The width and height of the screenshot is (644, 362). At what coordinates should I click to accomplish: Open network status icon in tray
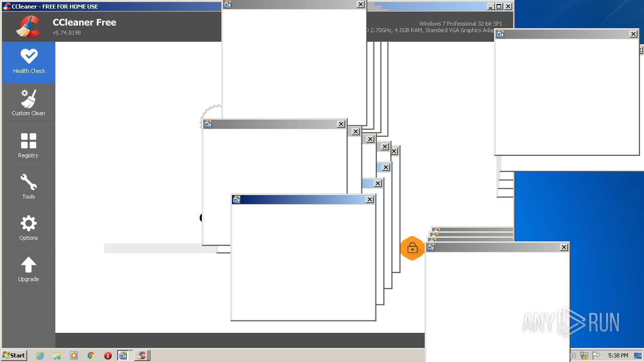click(584, 355)
